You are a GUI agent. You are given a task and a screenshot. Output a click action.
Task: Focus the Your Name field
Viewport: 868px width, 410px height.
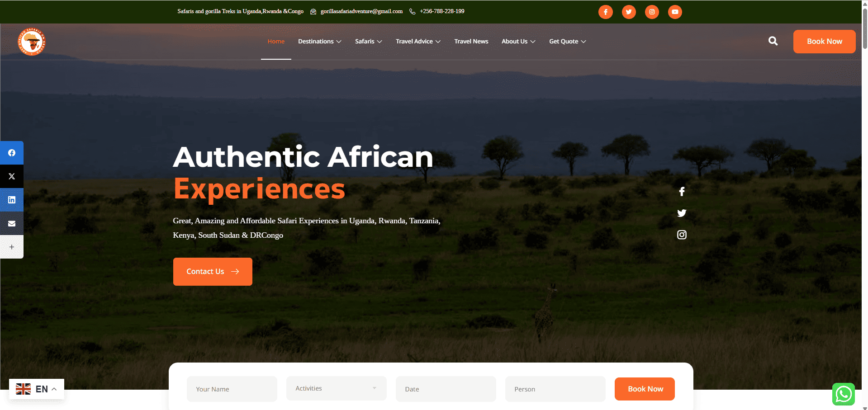[x=232, y=389]
